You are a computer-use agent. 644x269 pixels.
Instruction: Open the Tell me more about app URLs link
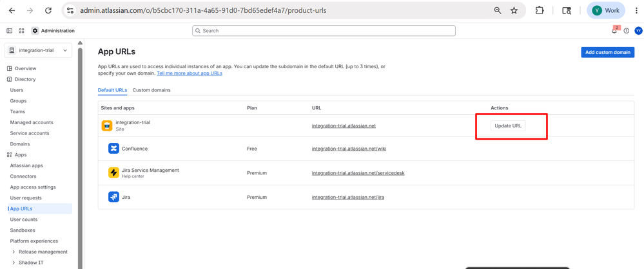pos(190,73)
